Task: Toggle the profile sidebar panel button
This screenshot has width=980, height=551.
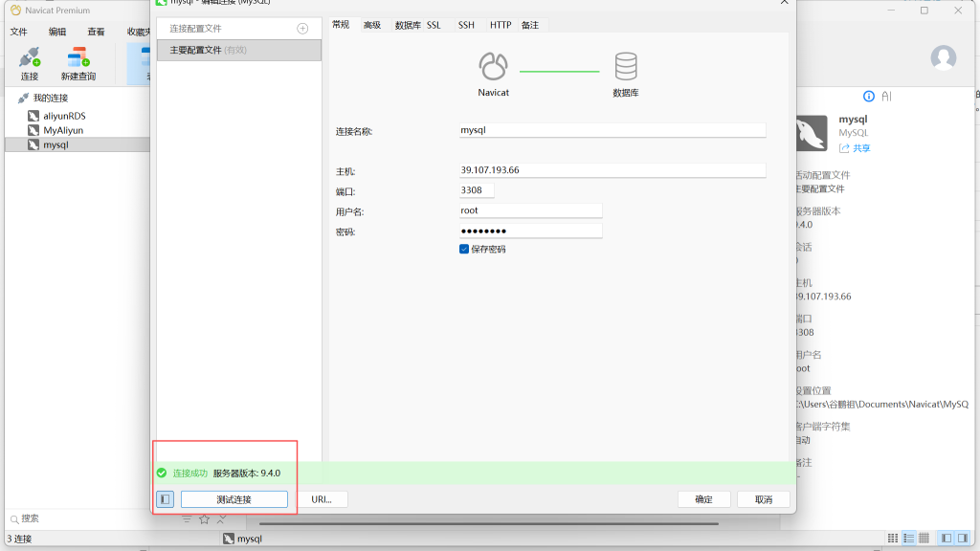Action: point(165,499)
